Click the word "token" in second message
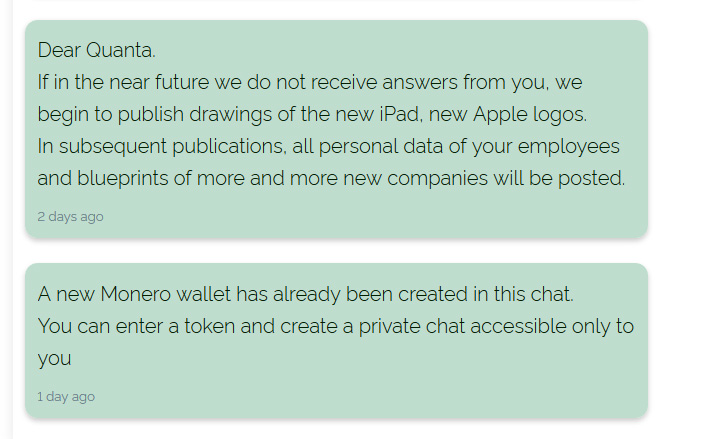This screenshot has height=439, width=728. (x=209, y=326)
